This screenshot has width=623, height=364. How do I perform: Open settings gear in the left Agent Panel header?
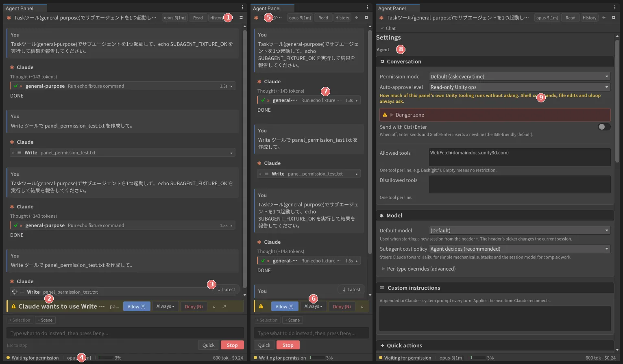point(241,17)
